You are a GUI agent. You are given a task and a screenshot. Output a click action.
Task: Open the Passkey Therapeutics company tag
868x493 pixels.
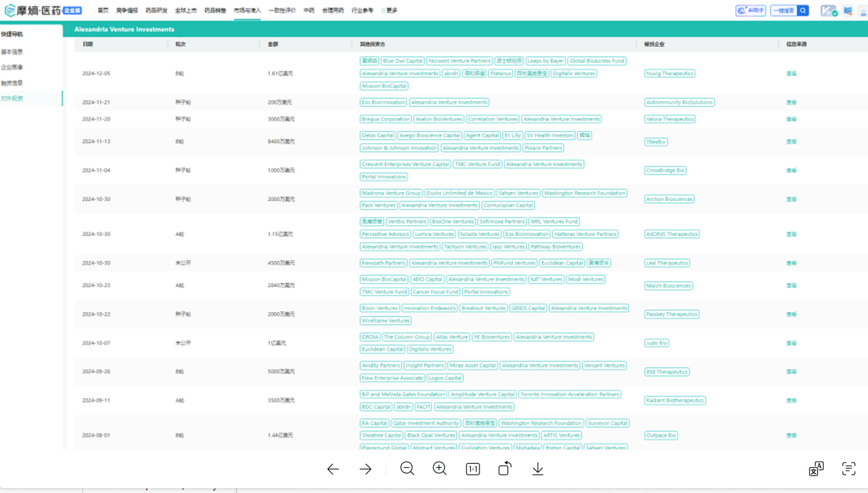(672, 315)
